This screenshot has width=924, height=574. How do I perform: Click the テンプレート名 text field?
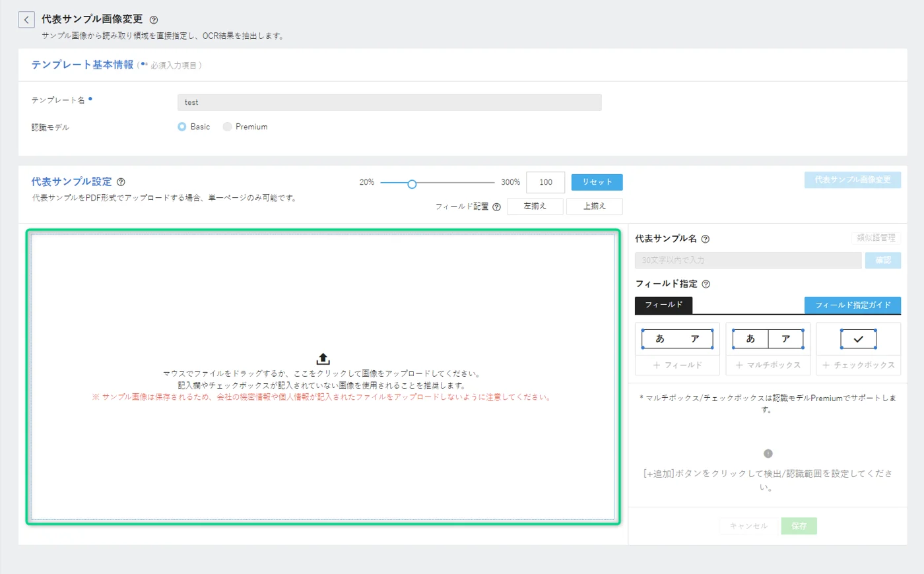point(389,102)
